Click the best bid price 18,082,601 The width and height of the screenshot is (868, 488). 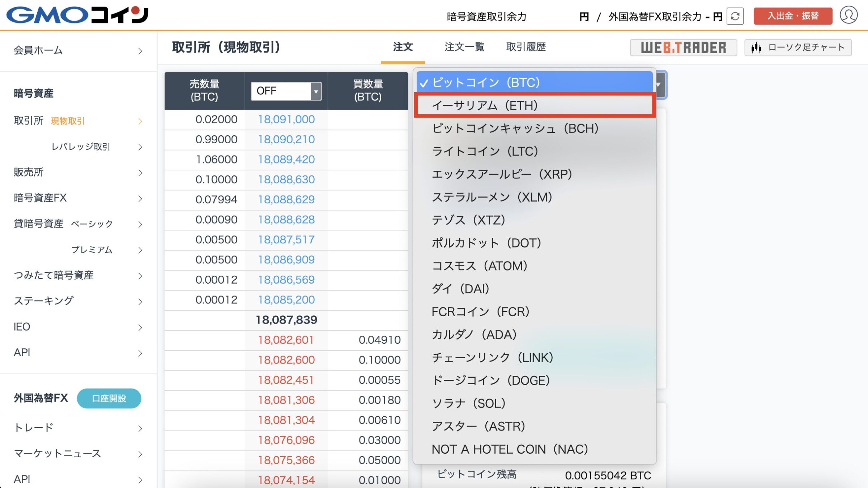point(286,340)
